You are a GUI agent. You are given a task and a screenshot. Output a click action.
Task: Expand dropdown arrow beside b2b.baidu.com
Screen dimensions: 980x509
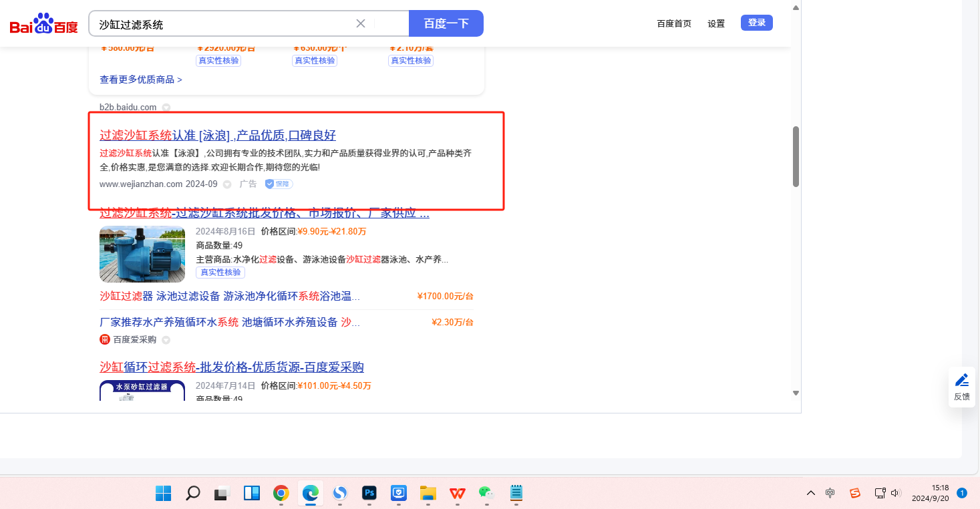point(166,108)
